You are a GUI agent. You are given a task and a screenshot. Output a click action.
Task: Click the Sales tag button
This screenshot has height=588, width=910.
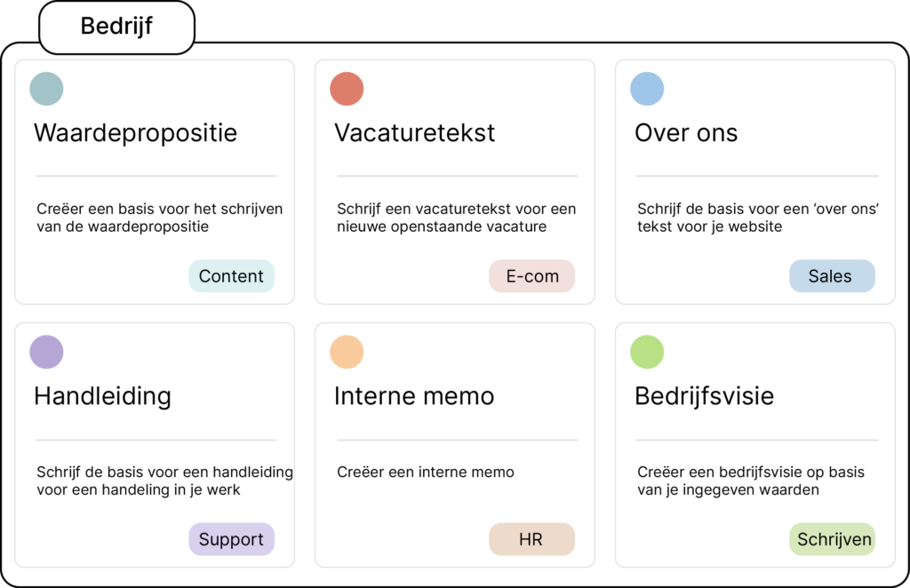[x=830, y=276]
